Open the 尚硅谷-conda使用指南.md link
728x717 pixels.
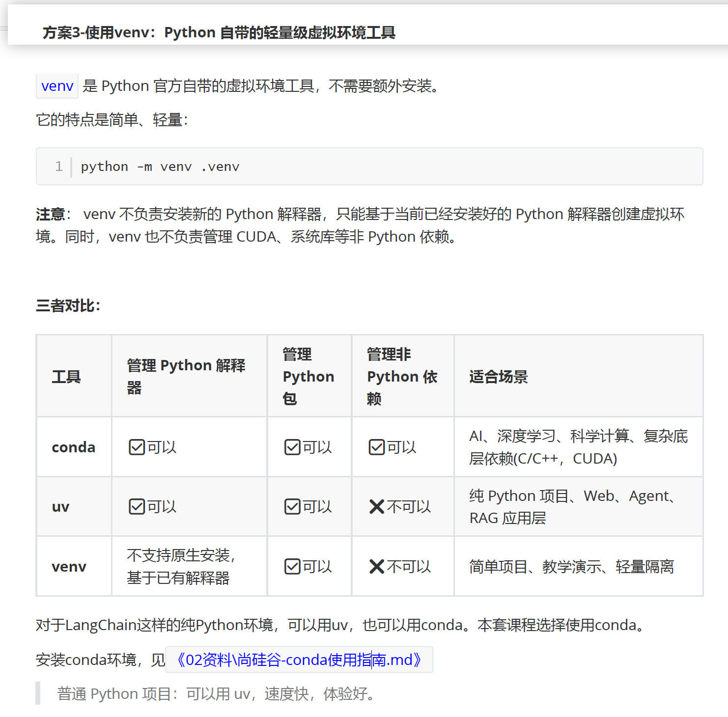[x=299, y=660]
